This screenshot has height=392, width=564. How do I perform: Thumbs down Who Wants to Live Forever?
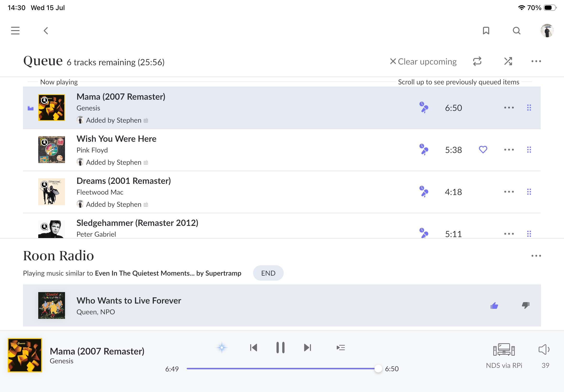point(526,305)
